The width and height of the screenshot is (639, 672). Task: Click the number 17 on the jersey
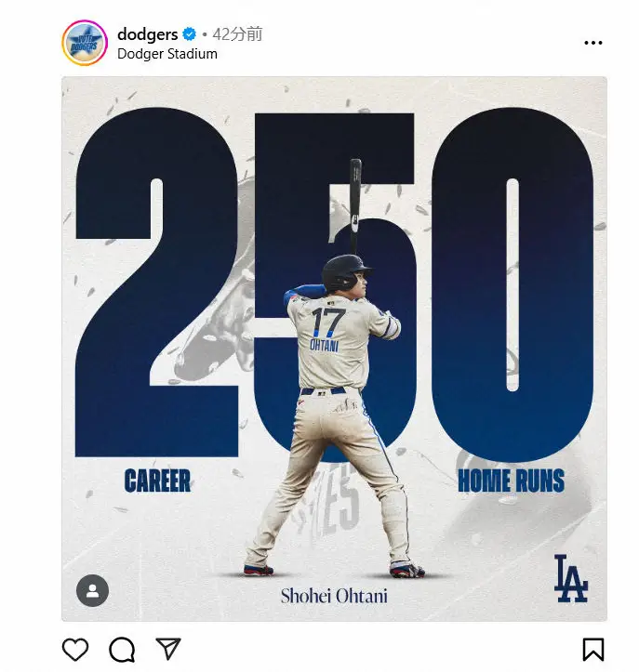(327, 323)
